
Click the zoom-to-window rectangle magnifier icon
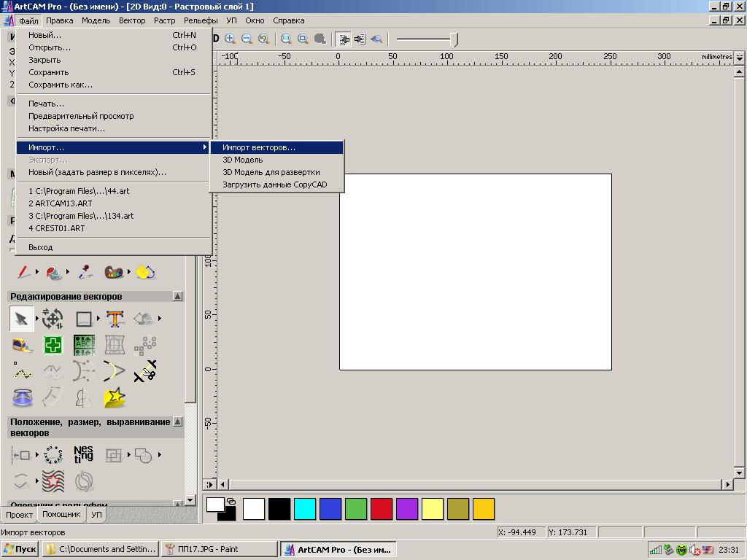tap(303, 39)
